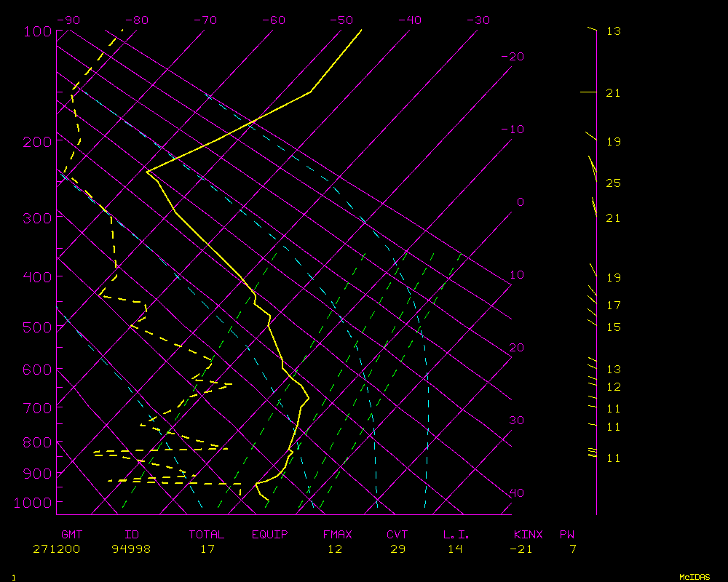Click station ID value 94998
The image size is (728, 582).
(132, 549)
